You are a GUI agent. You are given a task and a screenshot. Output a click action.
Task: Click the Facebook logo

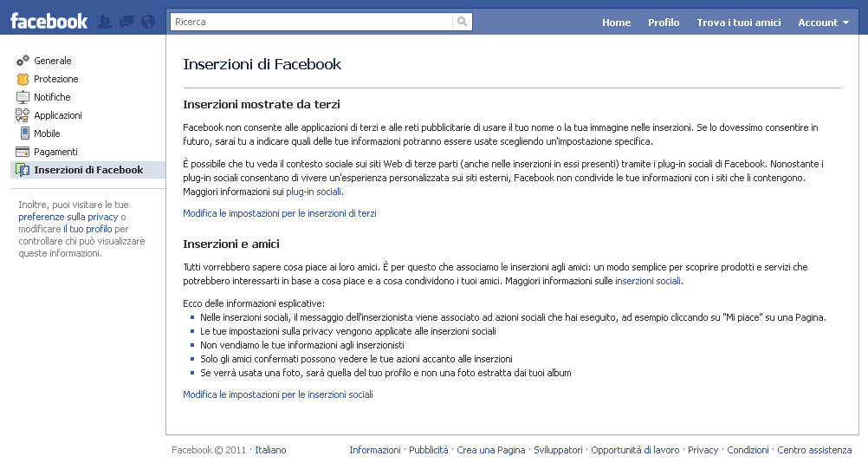tap(49, 22)
